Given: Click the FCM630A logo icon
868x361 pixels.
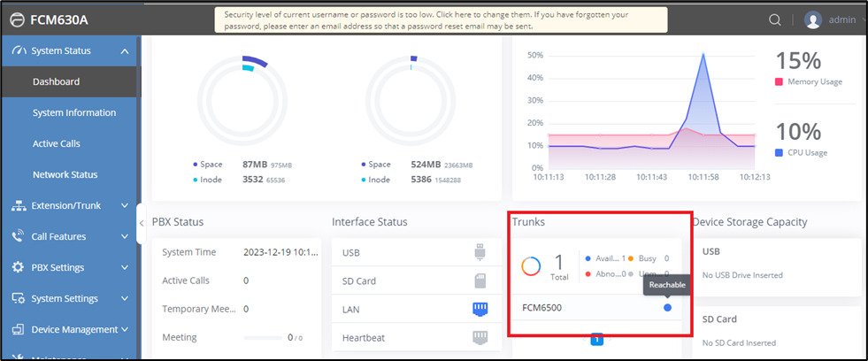Looking at the screenshot, I should pyautogui.click(x=17, y=20).
